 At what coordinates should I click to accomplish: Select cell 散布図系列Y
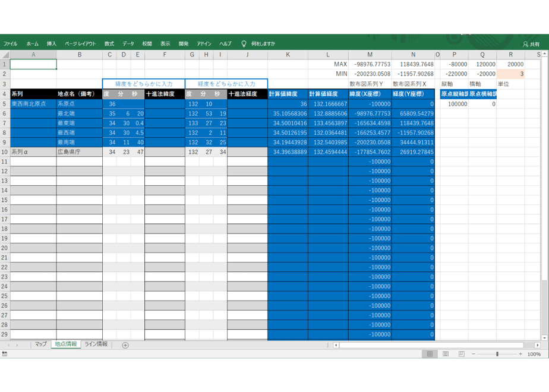point(370,84)
